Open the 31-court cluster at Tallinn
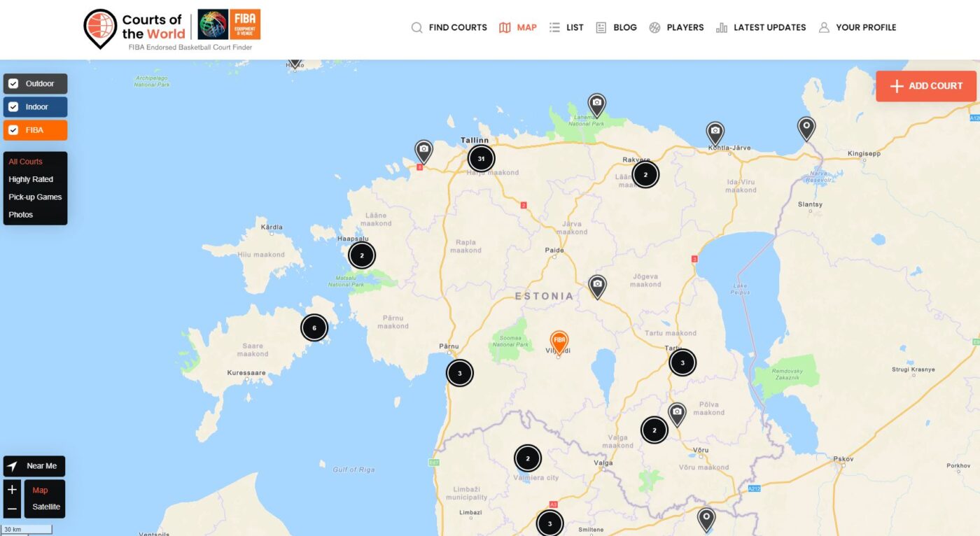Viewport: 980px width, 536px height. click(481, 159)
